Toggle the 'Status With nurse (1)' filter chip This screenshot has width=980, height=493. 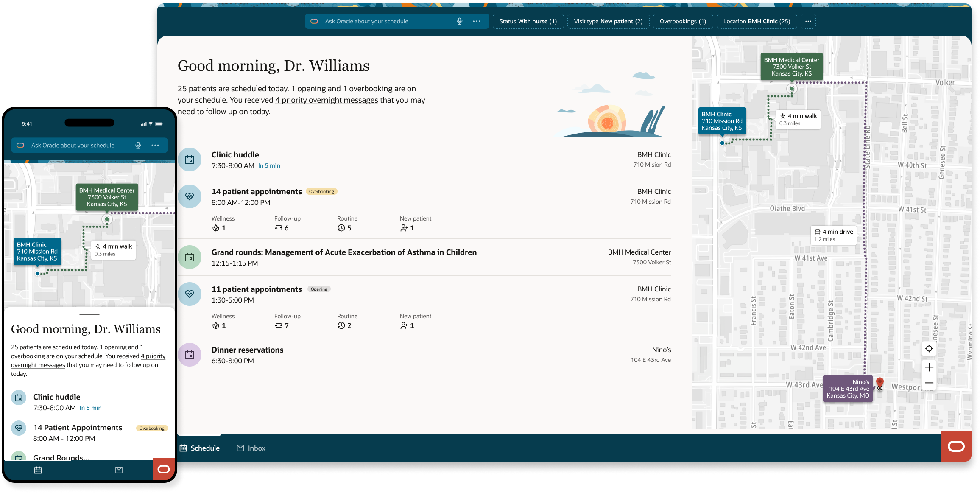(x=528, y=21)
